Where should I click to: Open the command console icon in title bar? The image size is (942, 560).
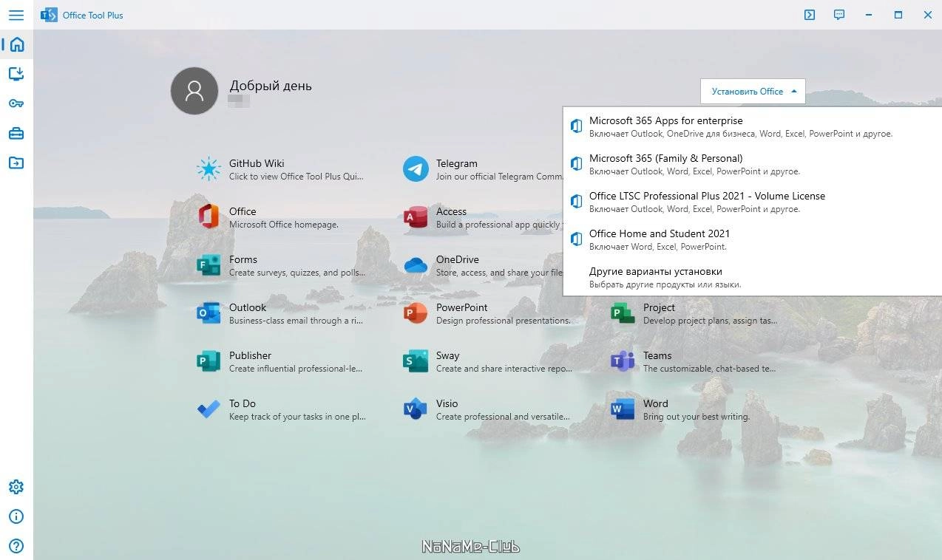810,15
